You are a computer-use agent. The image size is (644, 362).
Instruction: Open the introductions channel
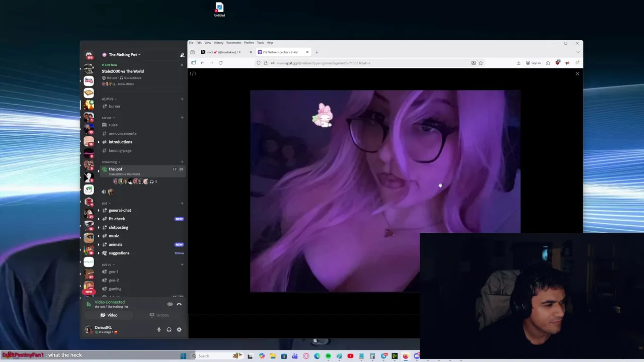click(x=142, y=142)
